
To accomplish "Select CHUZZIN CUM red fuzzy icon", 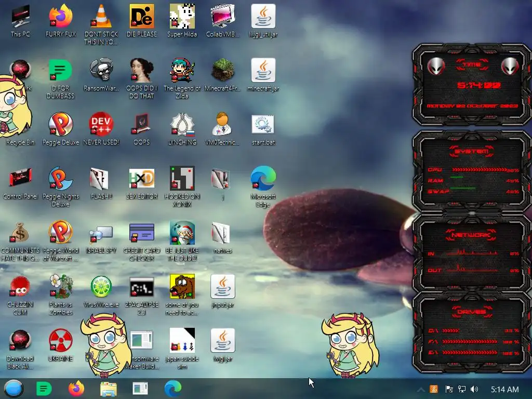I will [x=20, y=295].
